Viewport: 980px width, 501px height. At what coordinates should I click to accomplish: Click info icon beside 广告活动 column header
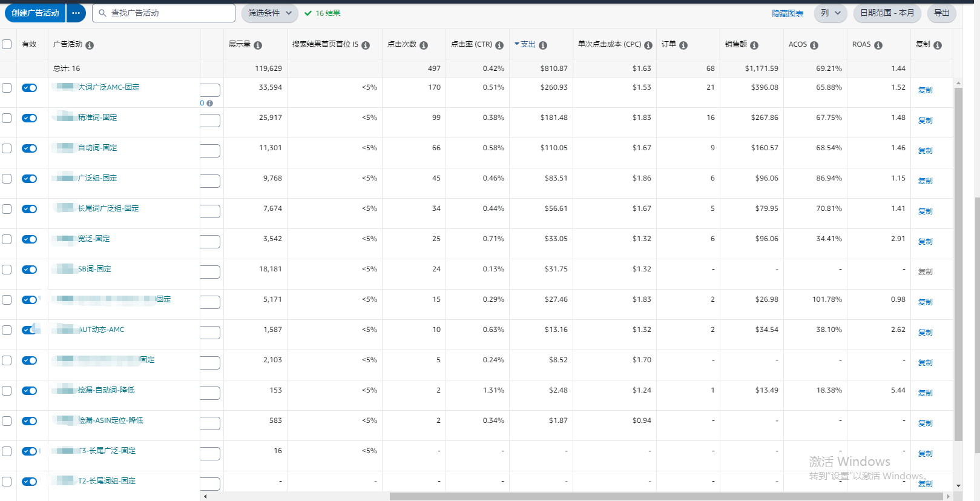(90, 45)
